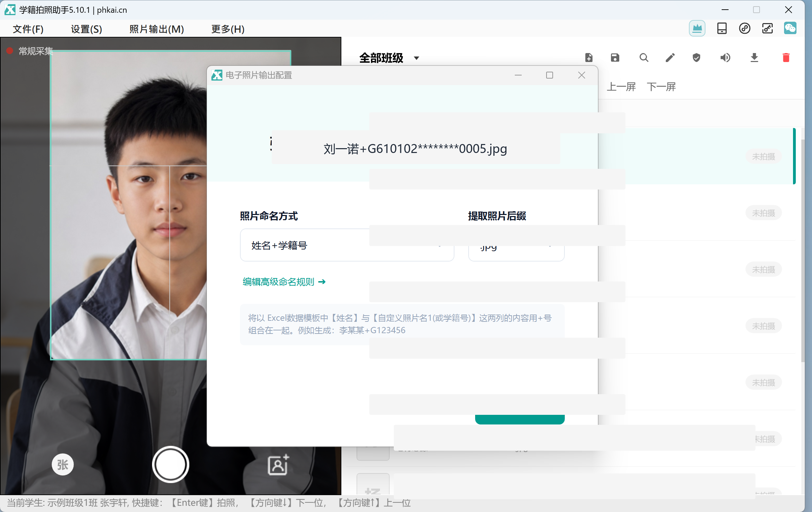Toggle the speaker sound icon
The image size is (812, 512).
click(725, 58)
